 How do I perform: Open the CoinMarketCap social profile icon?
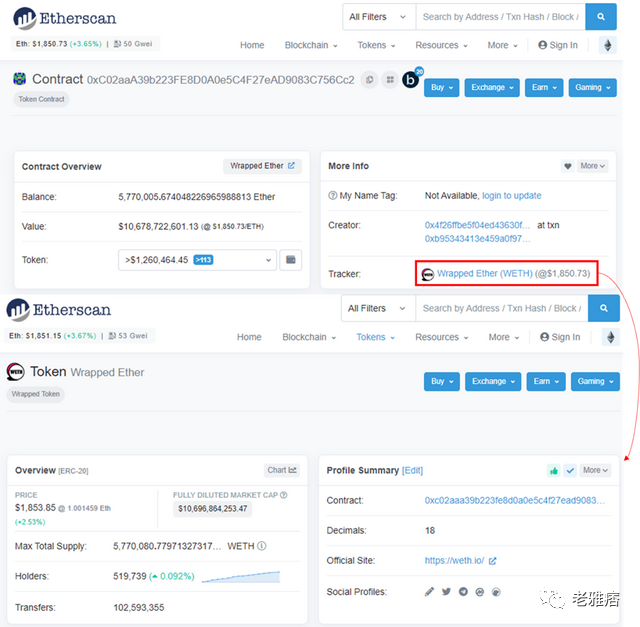pyautogui.click(x=480, y=592)
